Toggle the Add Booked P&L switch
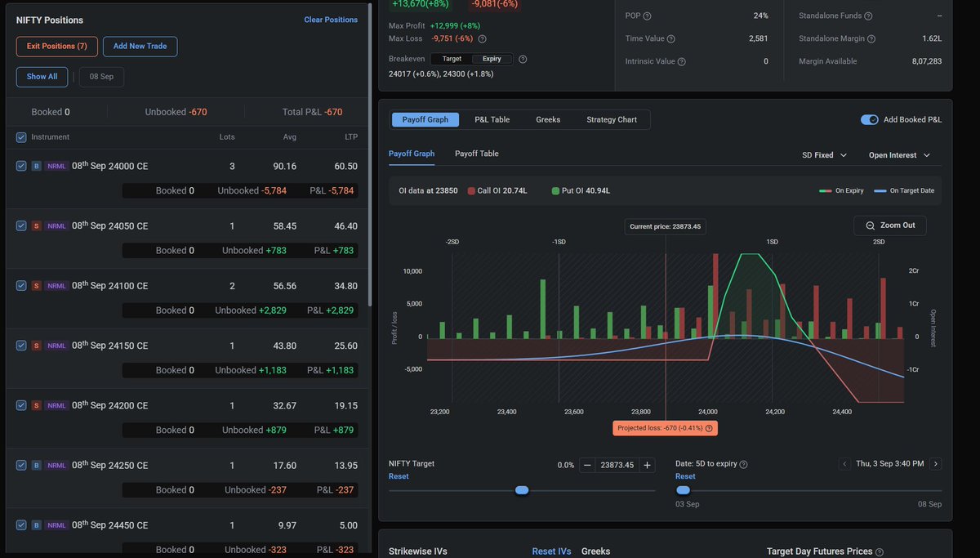980x558 pixels. [x=870, y=119]
